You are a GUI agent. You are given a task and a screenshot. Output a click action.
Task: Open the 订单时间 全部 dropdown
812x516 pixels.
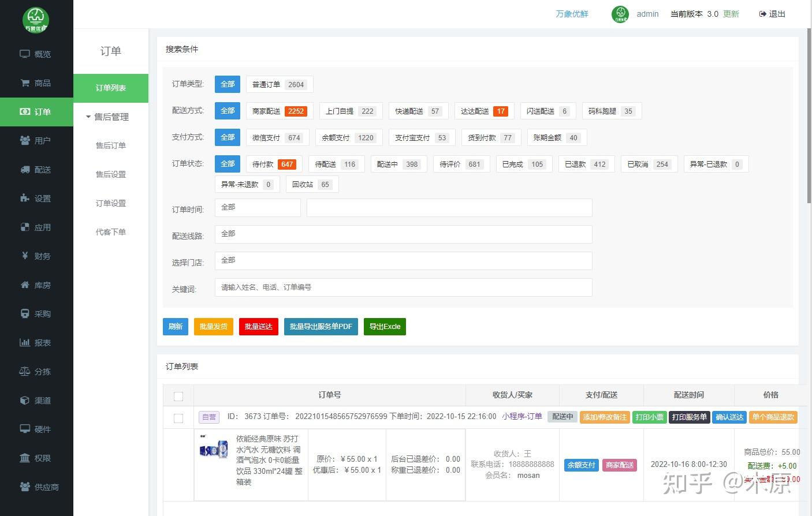coord(258,207)
